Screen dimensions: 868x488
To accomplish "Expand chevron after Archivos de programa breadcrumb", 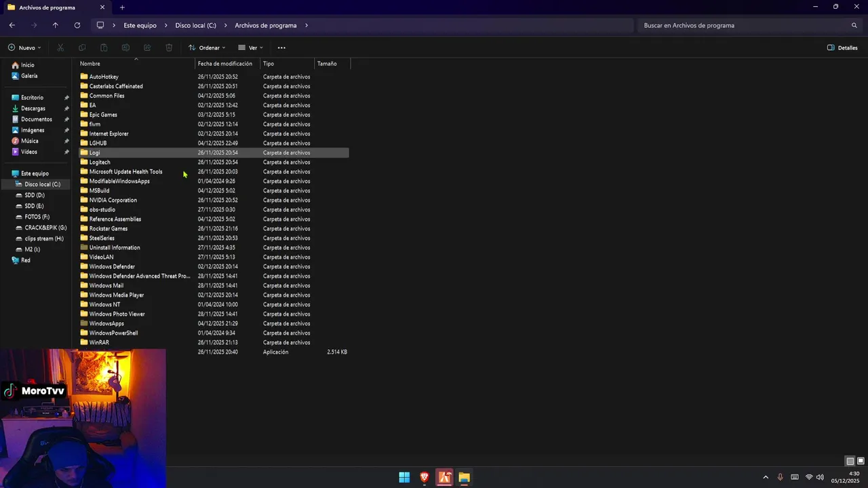I will 307,25.
